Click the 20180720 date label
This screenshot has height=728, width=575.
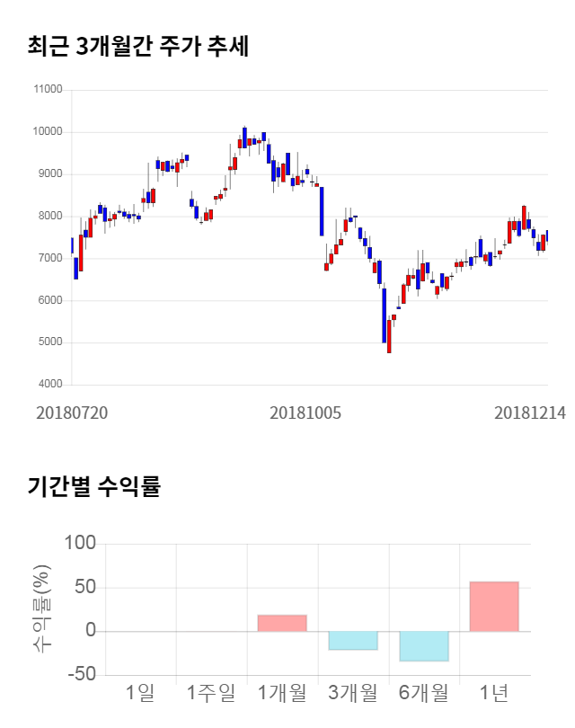72,413
